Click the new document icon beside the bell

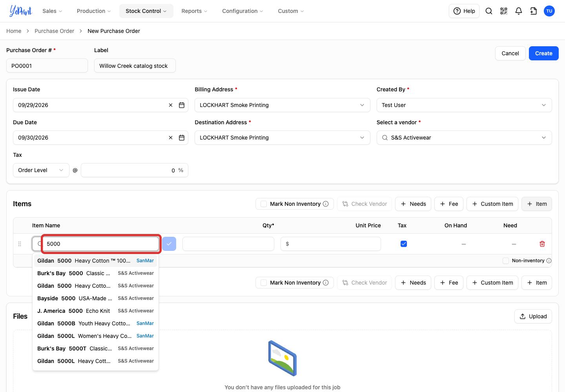[x=534, y=11]
